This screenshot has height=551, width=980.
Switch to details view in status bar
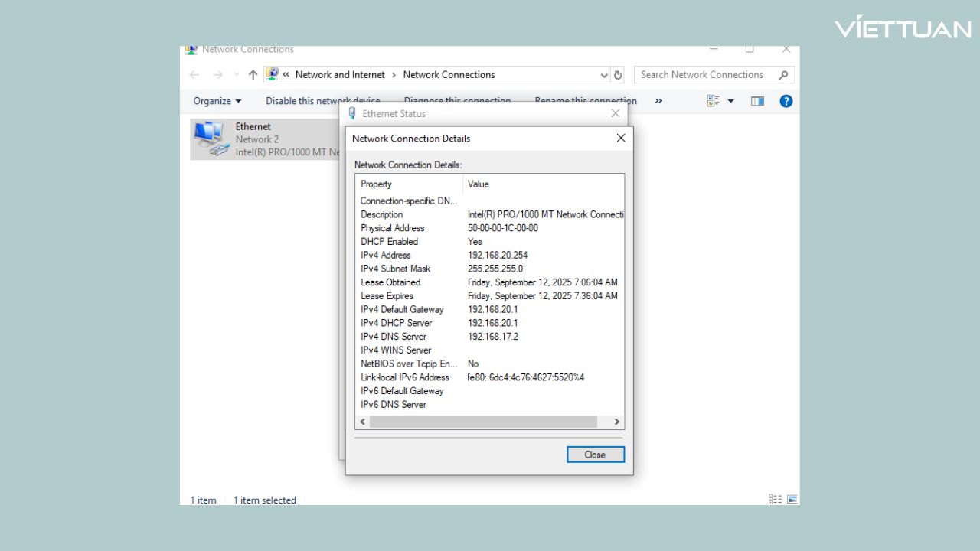[776, 500]
